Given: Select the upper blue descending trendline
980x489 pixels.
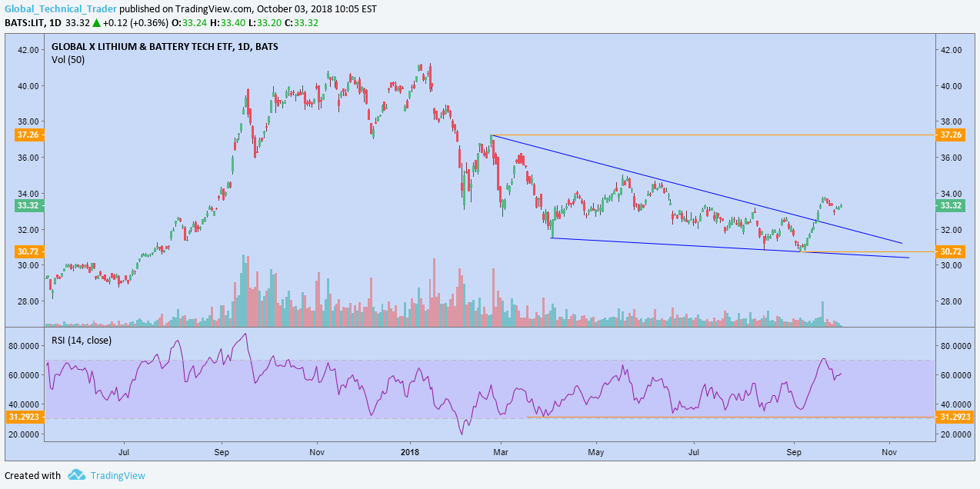Looking at the screenshot, I should (696, 189).
